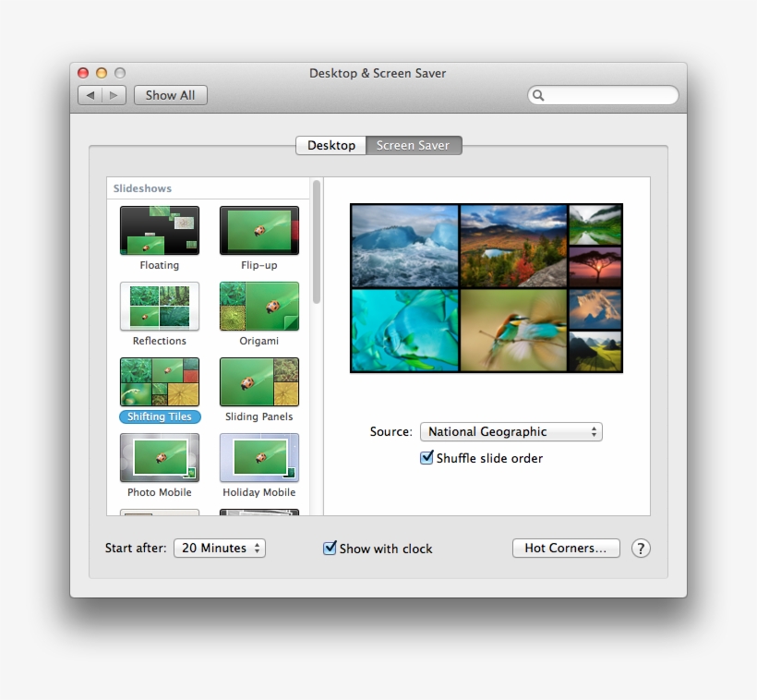
Task: Choose the Reflections slideshow style
Action: pyautogui.click(x=159, y=306)
